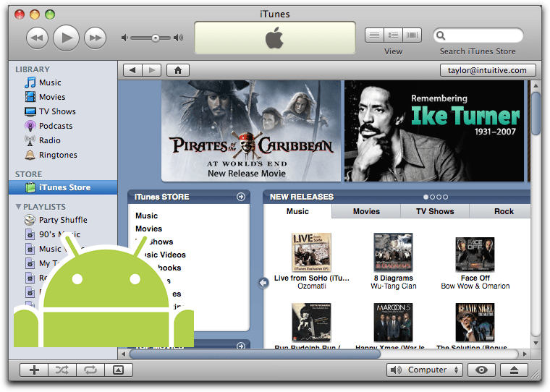Open the Movies link in iTunes STORE panel
This screenshot has height=392, width=550.
tap(149, 229)
